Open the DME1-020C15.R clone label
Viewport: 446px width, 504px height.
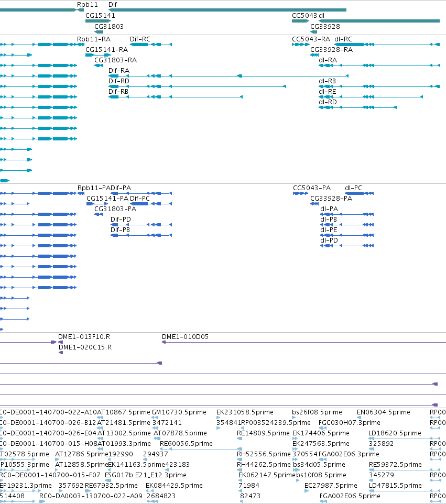point(85,347)
